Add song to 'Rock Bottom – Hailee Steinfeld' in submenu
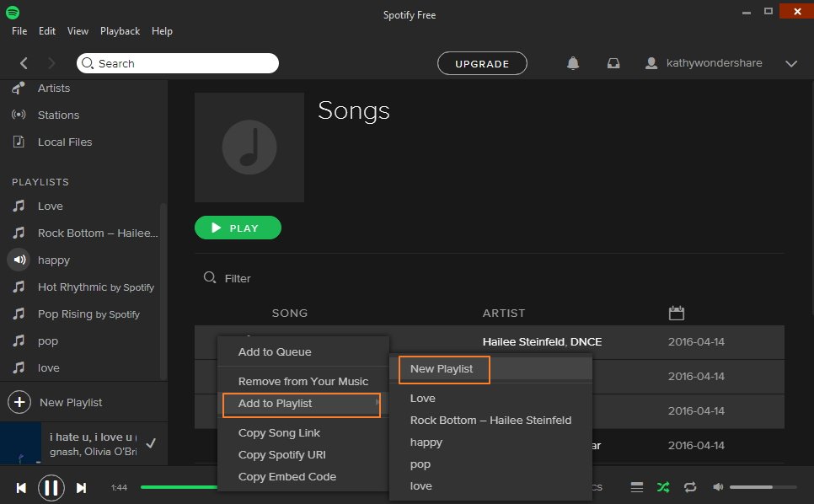814x504 pixels. [490, 421]
